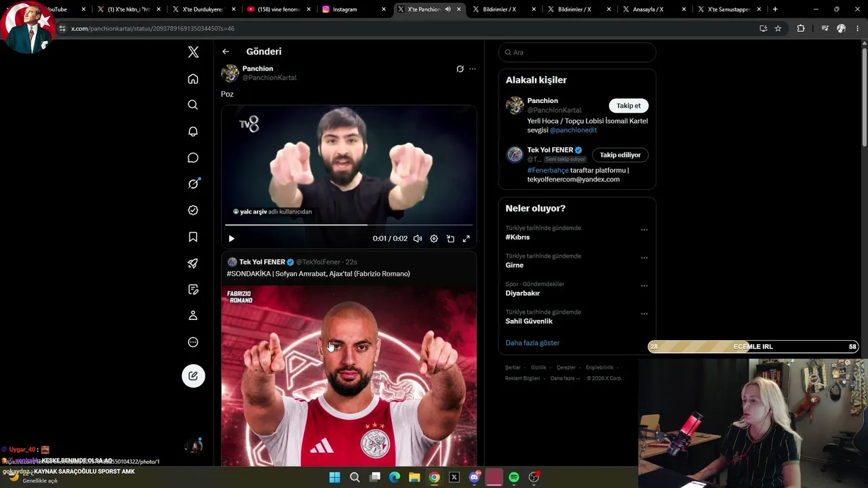Open more options for Diyarbakır trend
Image resolution: width=868 pixels, height=488 pixels.
[644, 285]
